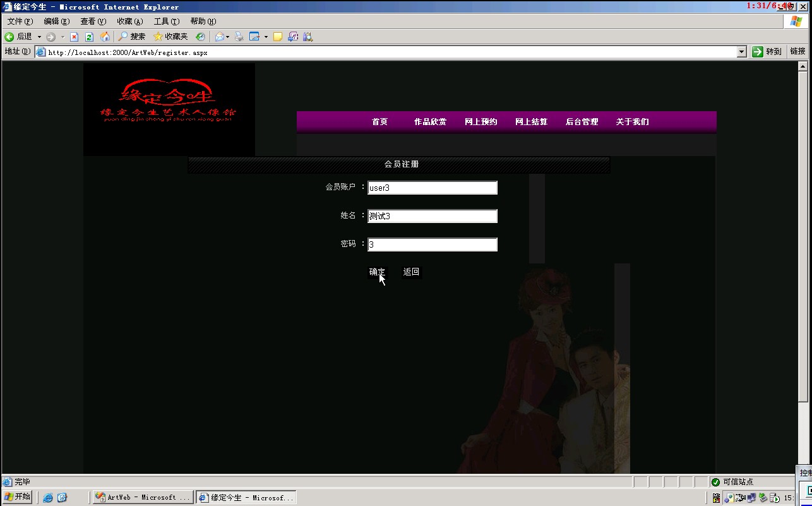The height and width of the screenshot is (506, 812).
Task: Open the Favorites (收藏夹) star button
Action: [170, 37]
